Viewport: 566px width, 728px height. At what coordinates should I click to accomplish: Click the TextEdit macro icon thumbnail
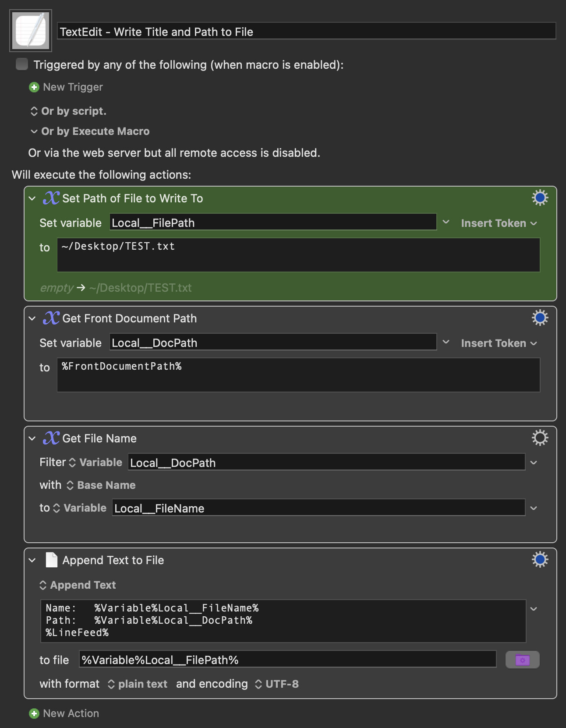[x=31, y=31]
